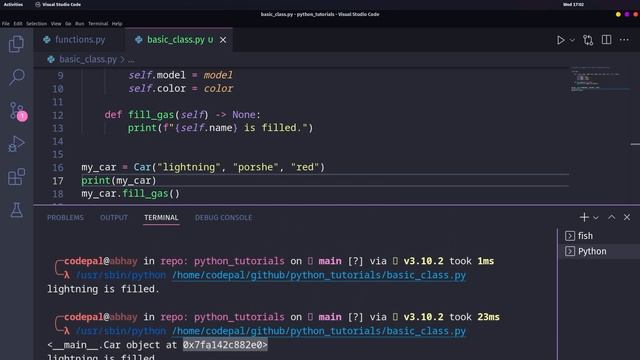Click line number 13 in the gutter
Screen dimensions: 640x360
(58, 128)
